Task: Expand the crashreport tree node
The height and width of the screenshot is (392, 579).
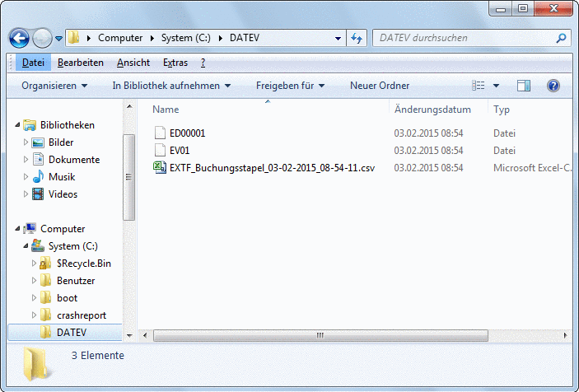Action: point(34,315)
